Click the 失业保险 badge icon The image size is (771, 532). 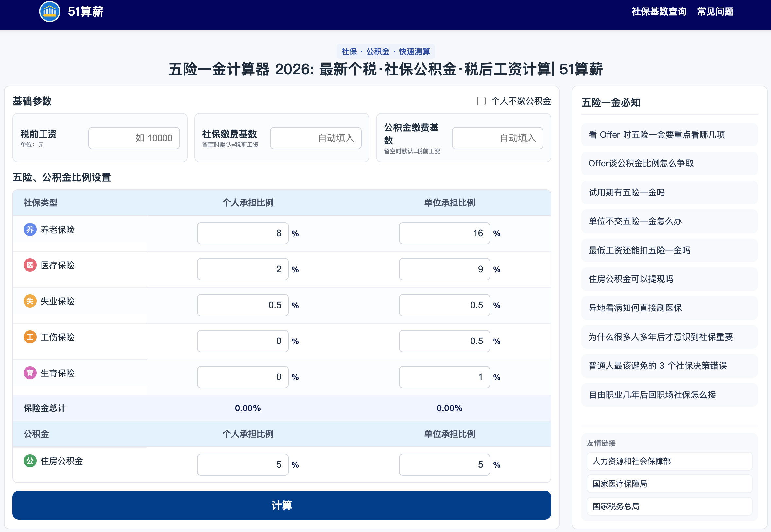(30, 301)
